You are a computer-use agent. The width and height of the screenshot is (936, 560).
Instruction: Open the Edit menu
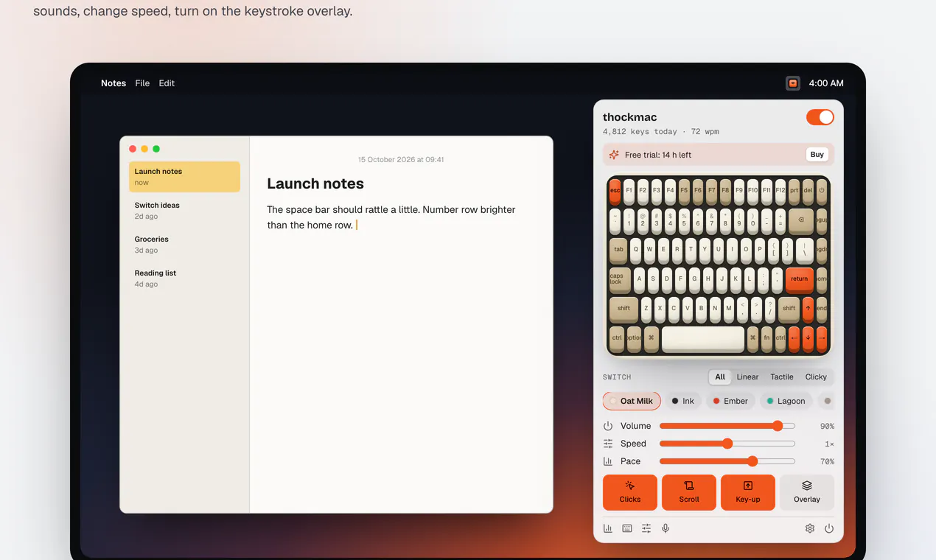coord(167,83)
